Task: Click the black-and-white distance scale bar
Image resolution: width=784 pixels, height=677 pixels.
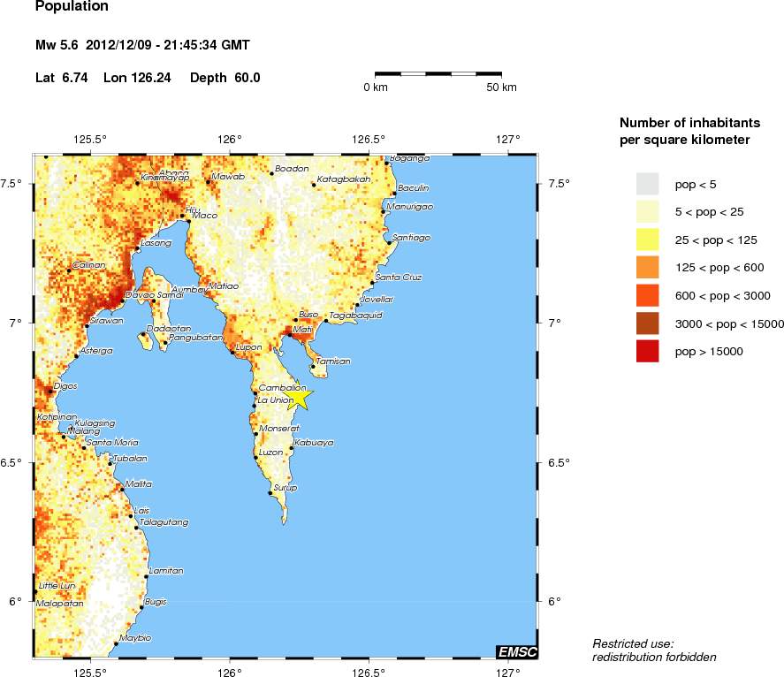Action: (438, 74)
